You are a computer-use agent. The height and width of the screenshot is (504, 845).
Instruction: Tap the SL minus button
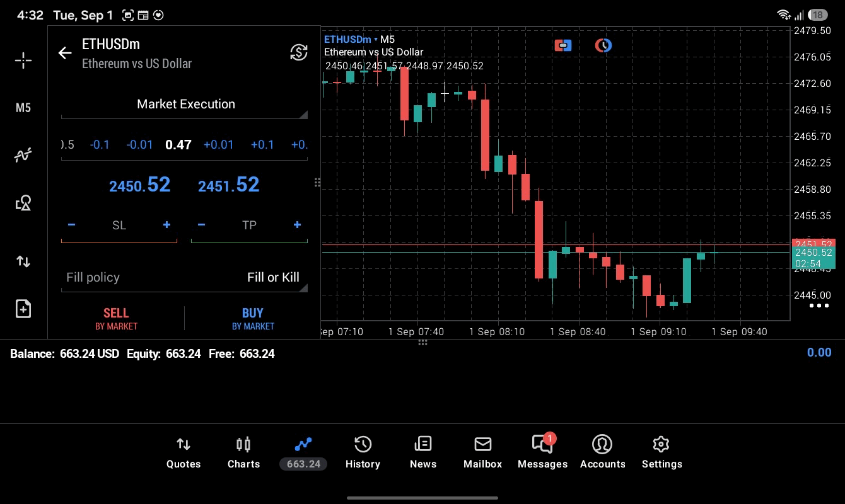(71, 225)
